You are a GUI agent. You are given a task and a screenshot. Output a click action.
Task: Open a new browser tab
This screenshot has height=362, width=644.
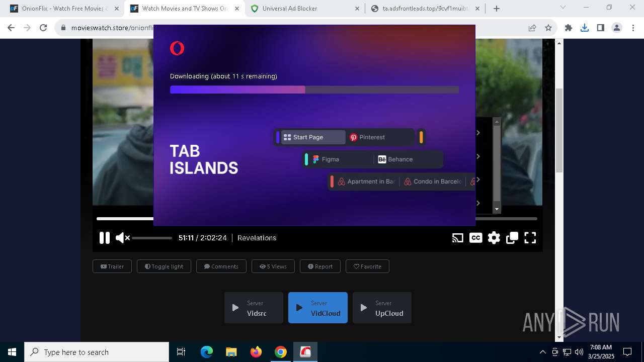click(x=497, y=9)
